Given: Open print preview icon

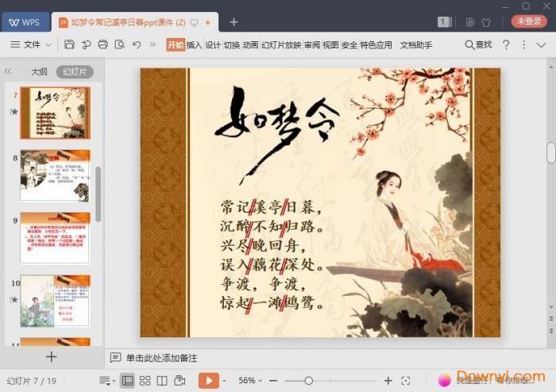Looking at the screenshot, I should pyautogui.click(x=120, y=44).
